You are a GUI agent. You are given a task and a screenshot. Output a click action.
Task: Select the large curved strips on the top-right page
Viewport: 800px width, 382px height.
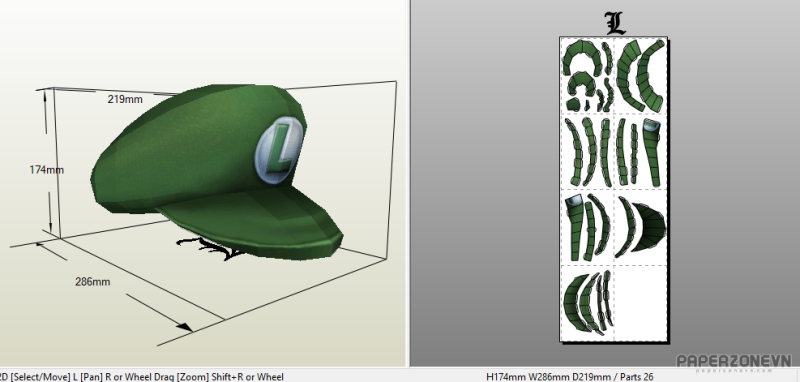pos(641,75)
